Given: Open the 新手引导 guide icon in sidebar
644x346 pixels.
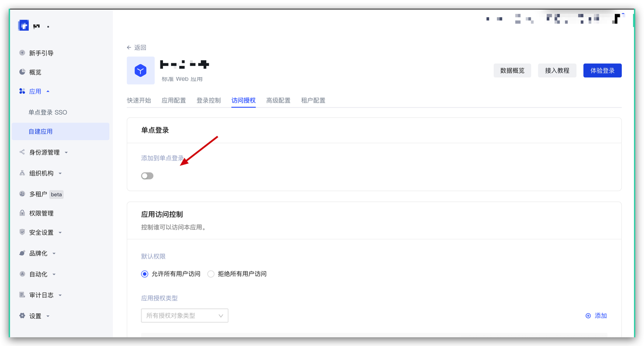Looking at the screenshot, I should [22, 53].
